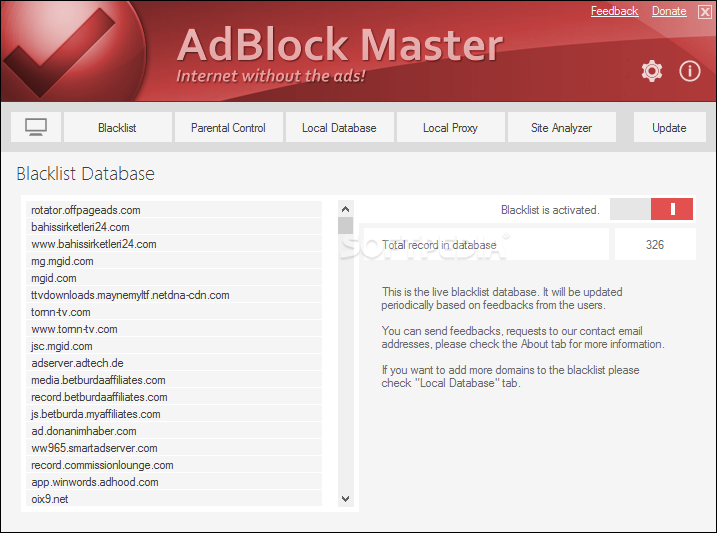Open the About info icon
This screenshot has width=717, height=533.
[690, 71]
